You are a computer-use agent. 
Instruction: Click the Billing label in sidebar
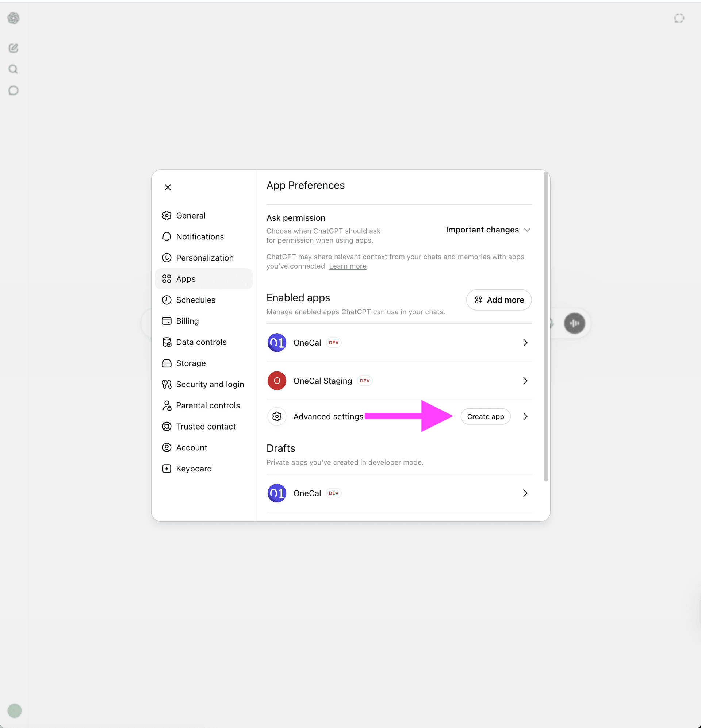tap(187, 321)
